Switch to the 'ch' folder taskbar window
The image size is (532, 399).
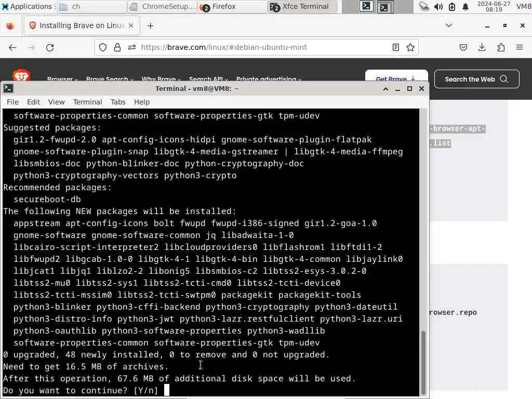(91, 6)
